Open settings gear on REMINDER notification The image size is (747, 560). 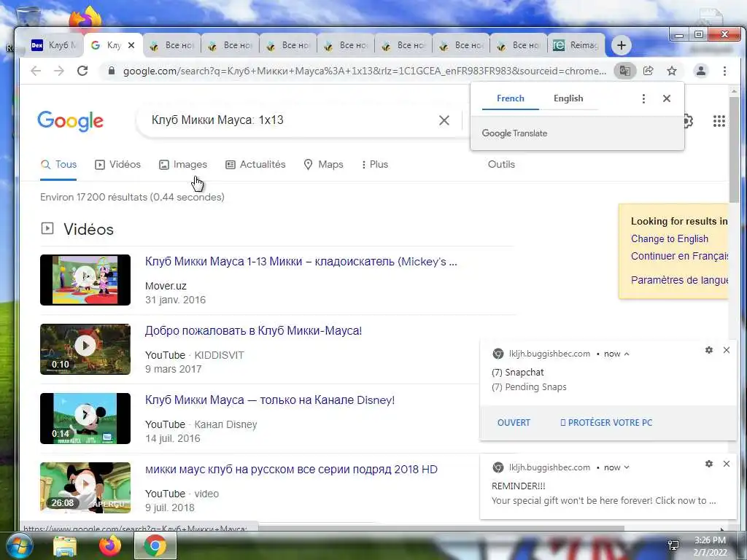pos(709,464)
